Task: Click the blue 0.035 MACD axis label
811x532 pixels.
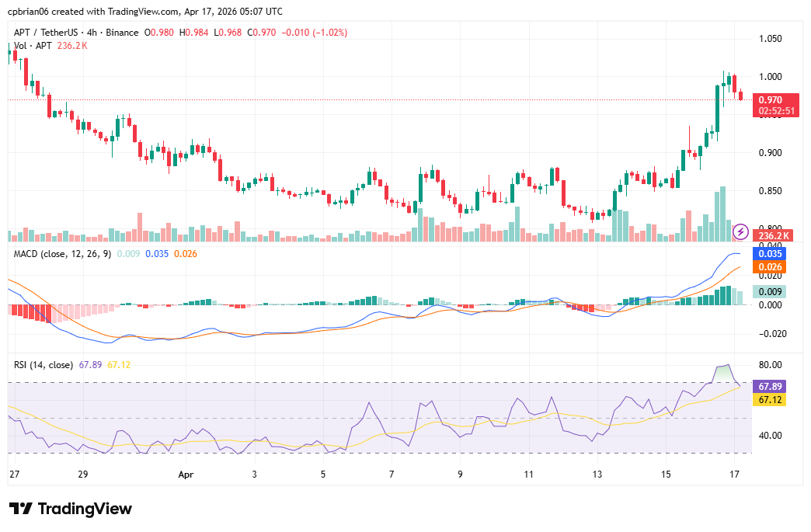Action: pos(770,253)
